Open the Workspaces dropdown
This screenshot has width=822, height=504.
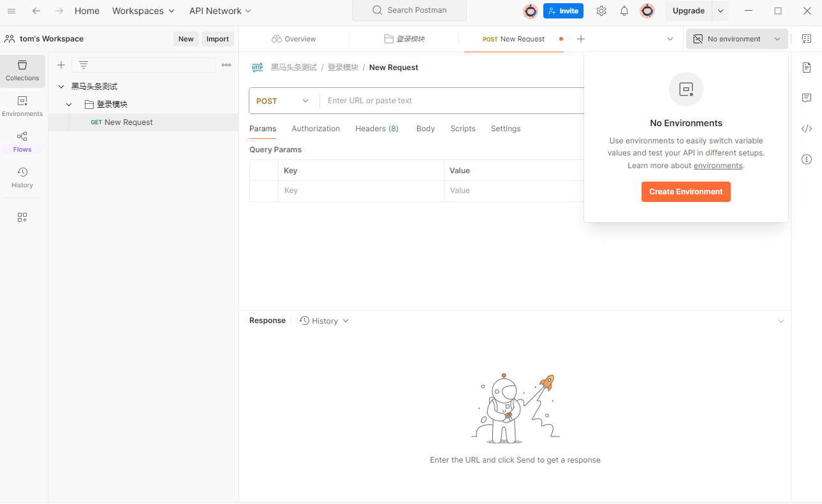point(143,11)
